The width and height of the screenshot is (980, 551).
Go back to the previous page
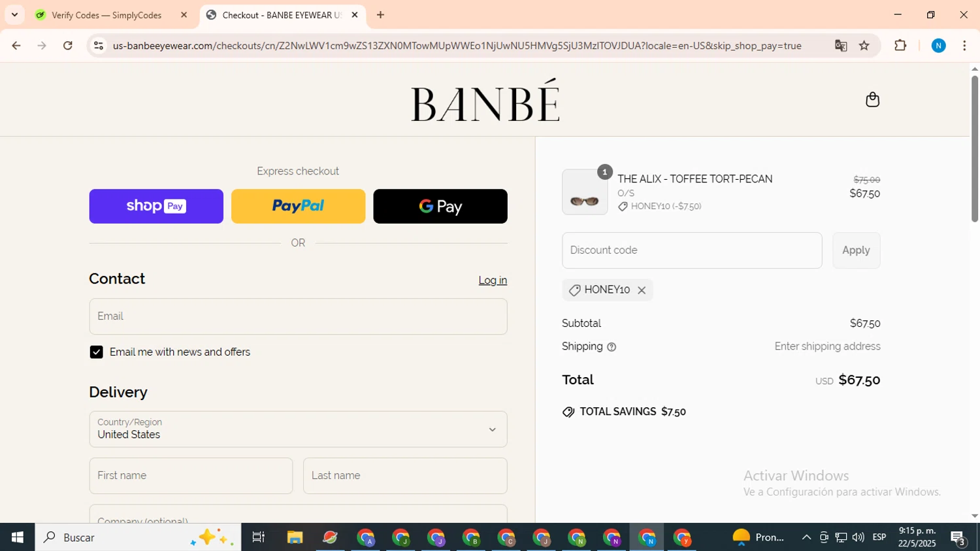click(x=16, y=46)
